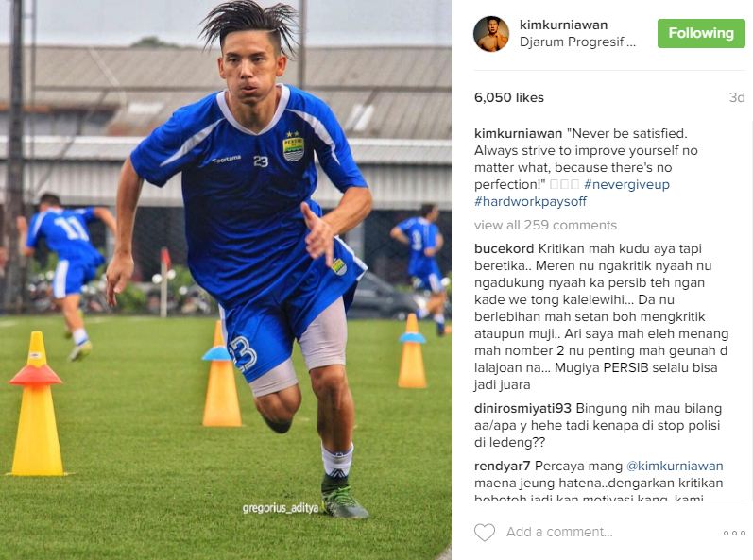Open kimkurniawan's profile picture
The height and width of the screenshot is (560, 753).
(490, 34)
